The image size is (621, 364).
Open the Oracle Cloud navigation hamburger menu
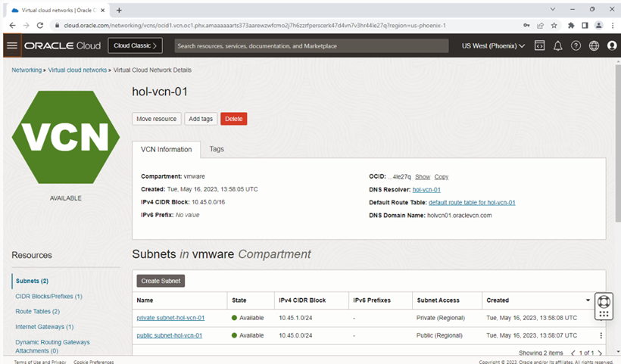point(12,45)
